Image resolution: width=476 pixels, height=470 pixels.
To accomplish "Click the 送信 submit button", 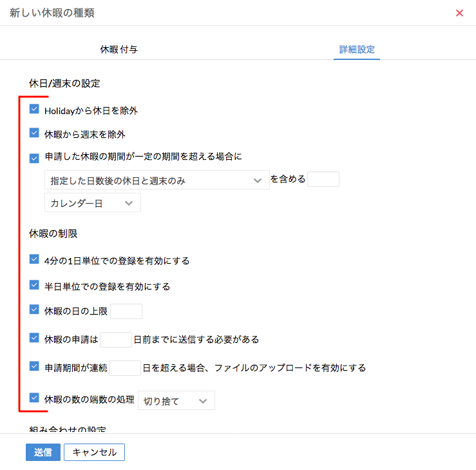I will click(x=43, y=452).
